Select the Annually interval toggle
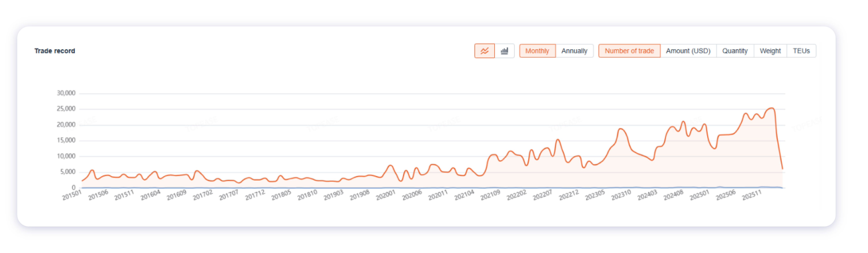Screen dimensions: 868x253 click(x=574, y=51)
